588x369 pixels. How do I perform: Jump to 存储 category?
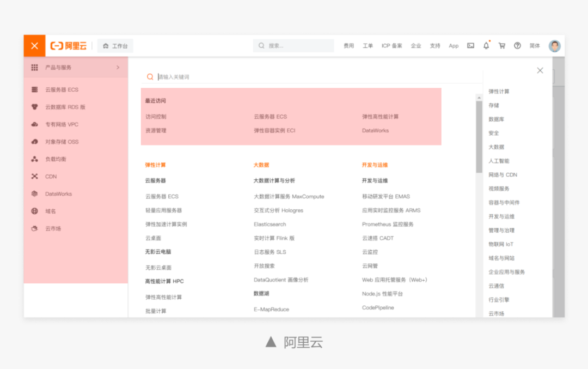tap(493, 106)
